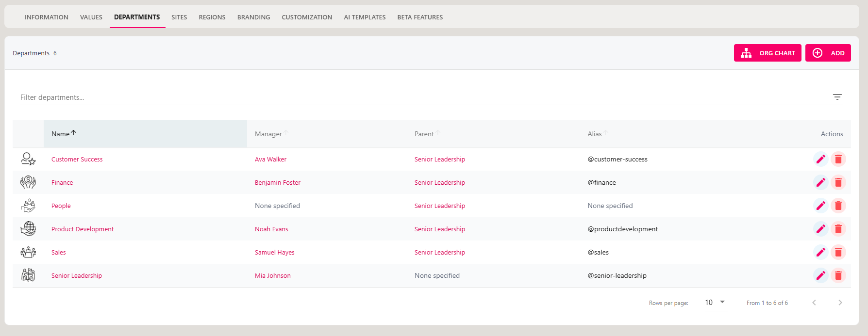The image size is (868, 336).
Task: Delete the Product Development department
Action: pyautogui.click(x=838, y=229)
